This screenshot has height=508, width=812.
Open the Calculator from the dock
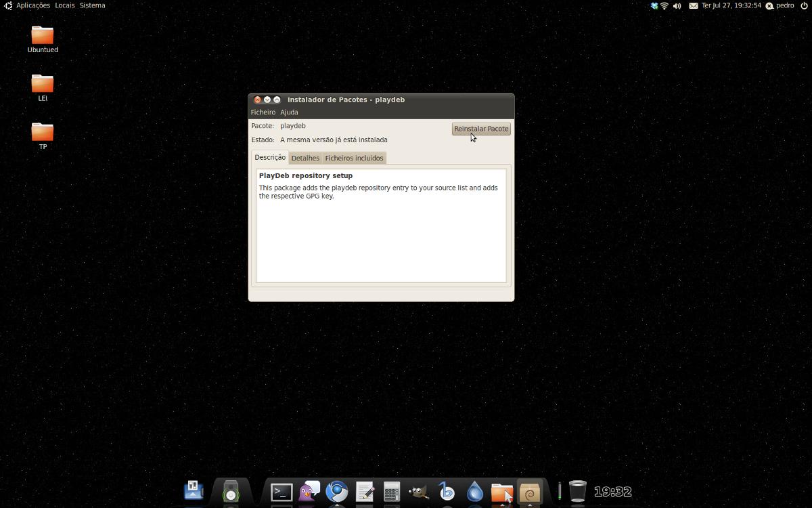pyautogui.click(x=391, y=492)
